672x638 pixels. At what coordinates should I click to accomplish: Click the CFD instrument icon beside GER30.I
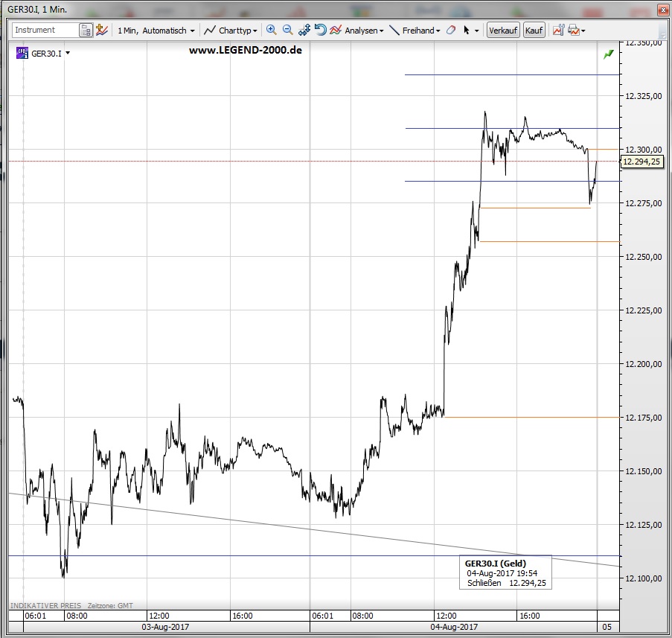click(22, 53)
